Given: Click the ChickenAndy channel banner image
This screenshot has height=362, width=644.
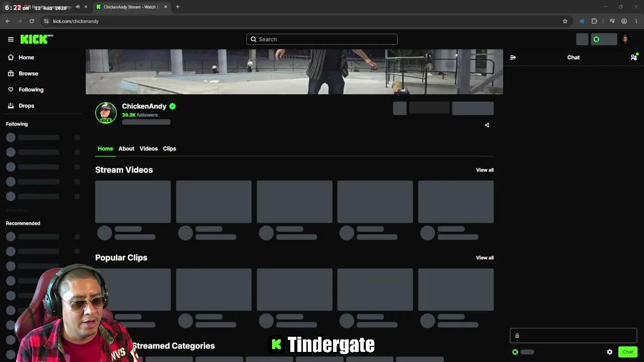Looking at the screenshot, I should pos(294,71).
